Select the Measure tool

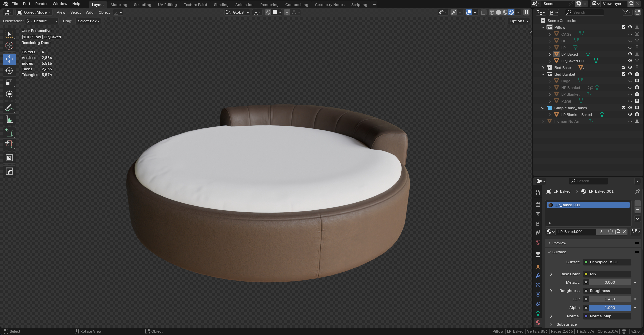tap(9, 120)
